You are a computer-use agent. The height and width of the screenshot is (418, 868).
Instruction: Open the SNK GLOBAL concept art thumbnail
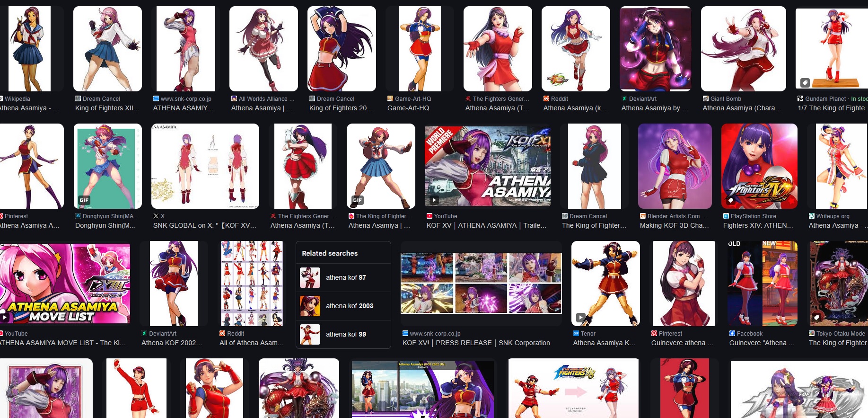205,166
